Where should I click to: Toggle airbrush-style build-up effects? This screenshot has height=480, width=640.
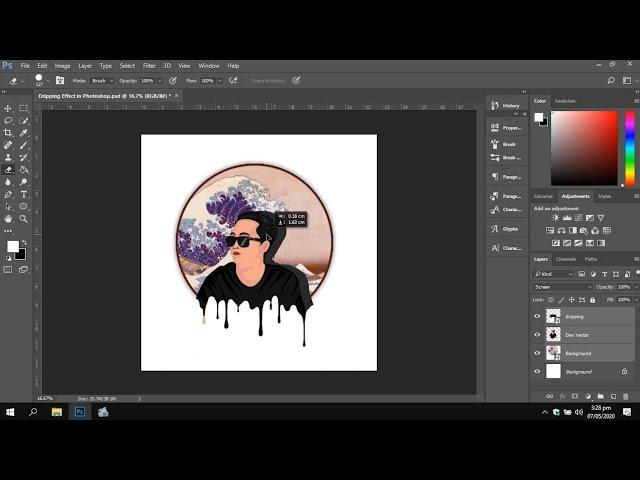tap(233, 80)
